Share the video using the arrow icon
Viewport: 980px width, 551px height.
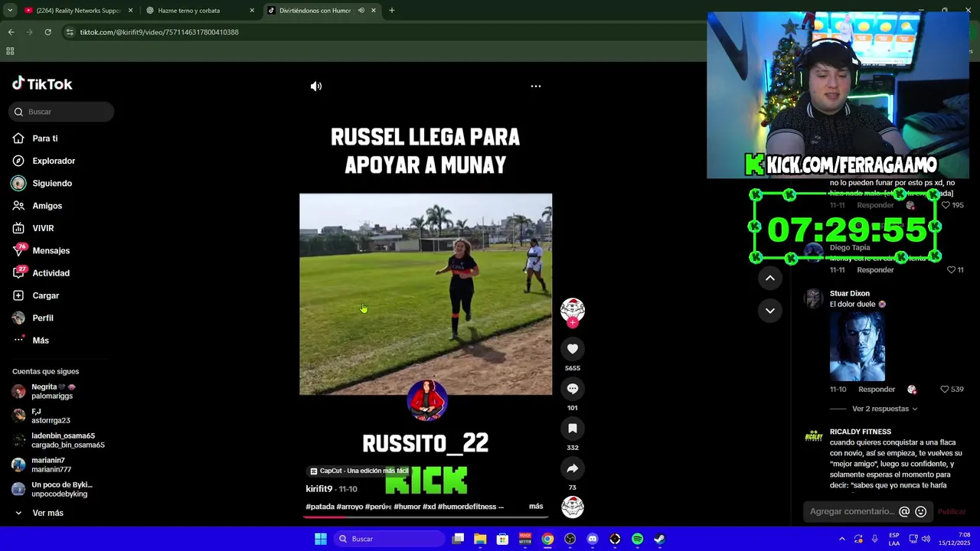(573, 468)
